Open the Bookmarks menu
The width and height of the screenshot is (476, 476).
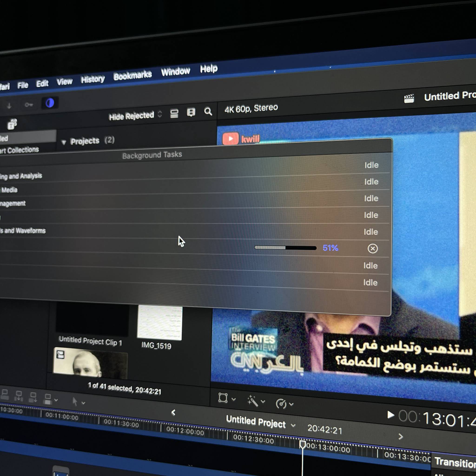tap(132, 76)
